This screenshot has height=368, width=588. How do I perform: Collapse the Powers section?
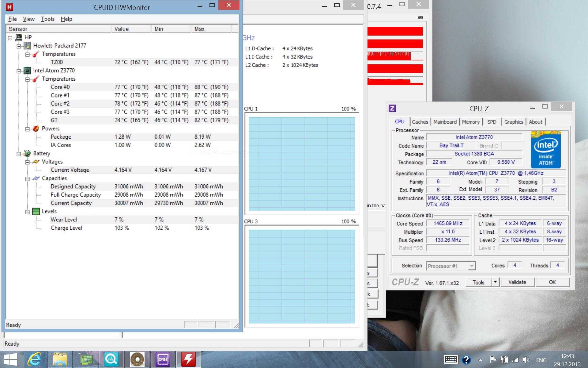point(28,129)
